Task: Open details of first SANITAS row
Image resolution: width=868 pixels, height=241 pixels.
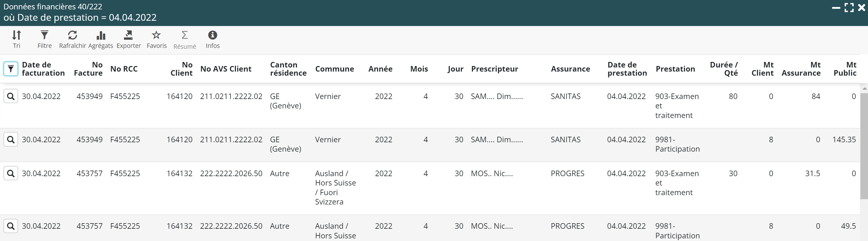Action: point(11,96)
